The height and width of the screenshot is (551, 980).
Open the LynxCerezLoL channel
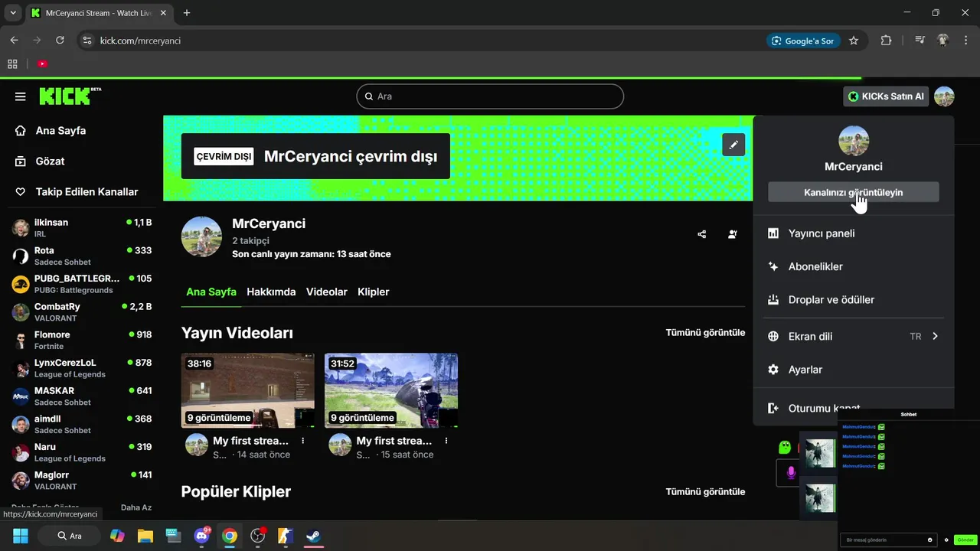click(81, 368)
